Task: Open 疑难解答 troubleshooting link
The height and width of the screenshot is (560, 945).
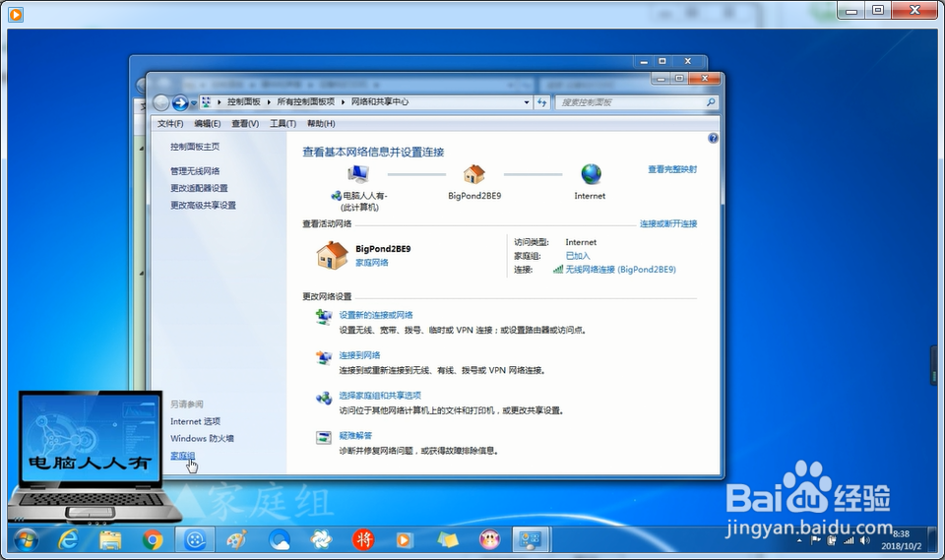Action: 355,435
